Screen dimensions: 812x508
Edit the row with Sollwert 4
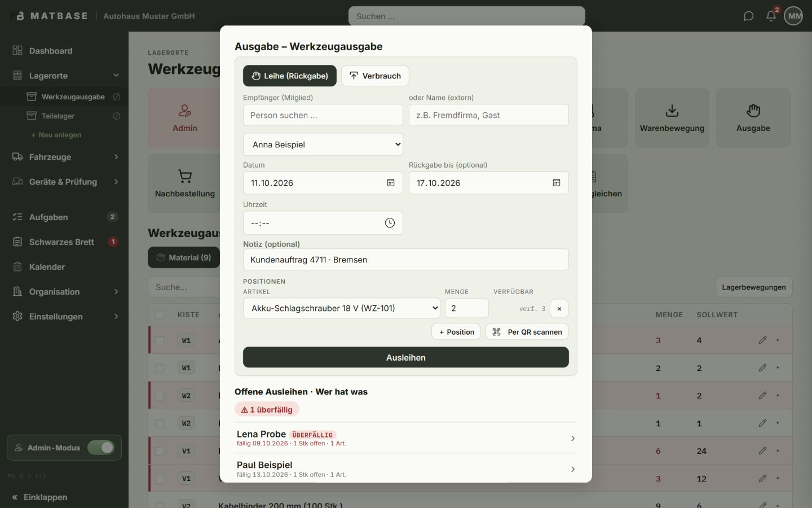(762, 340)
